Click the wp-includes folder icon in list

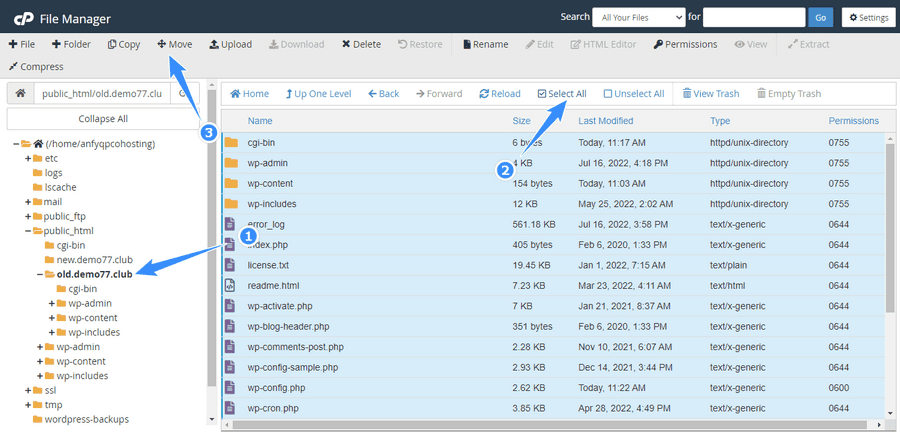[231, 204]
